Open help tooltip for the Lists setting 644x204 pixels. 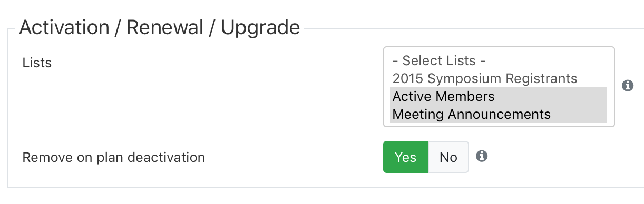627,86
